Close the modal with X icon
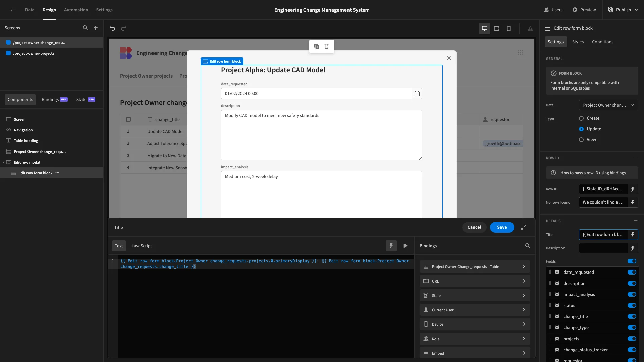 [449, 58]
